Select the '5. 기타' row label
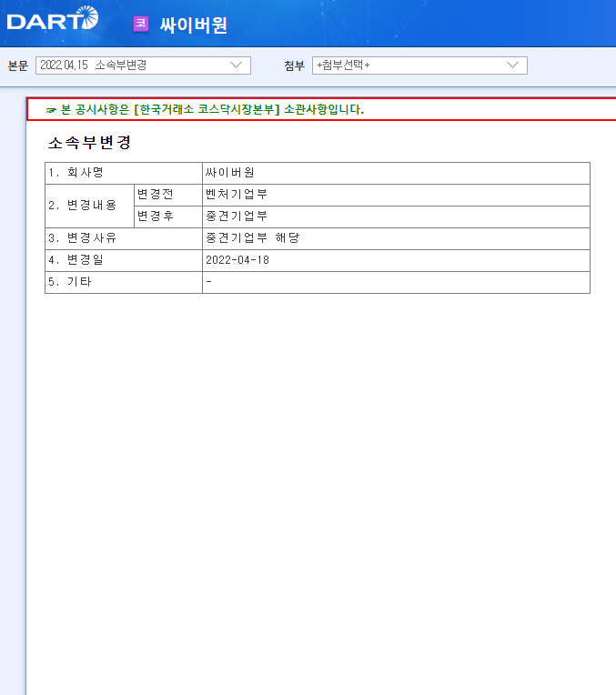Image resolution: width=616 pixels, height=695 pixels. [124, 282]
